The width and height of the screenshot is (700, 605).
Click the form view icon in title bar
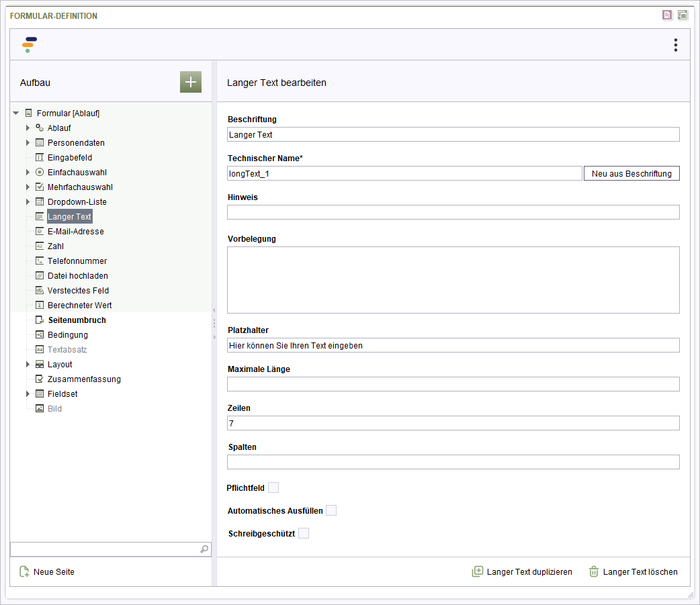coord(666,15)
